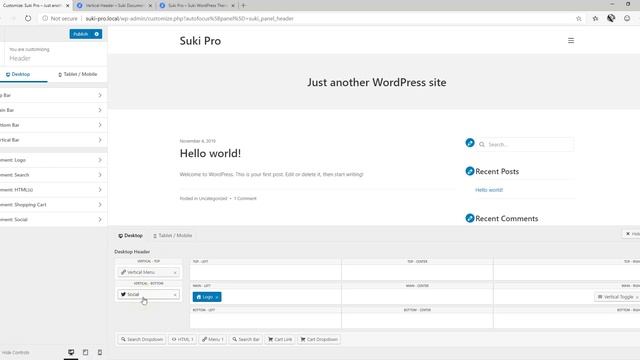This screenshot has width=640, height=360.
Task: Open the Element: Shopping Cart section
Action: 53,204
